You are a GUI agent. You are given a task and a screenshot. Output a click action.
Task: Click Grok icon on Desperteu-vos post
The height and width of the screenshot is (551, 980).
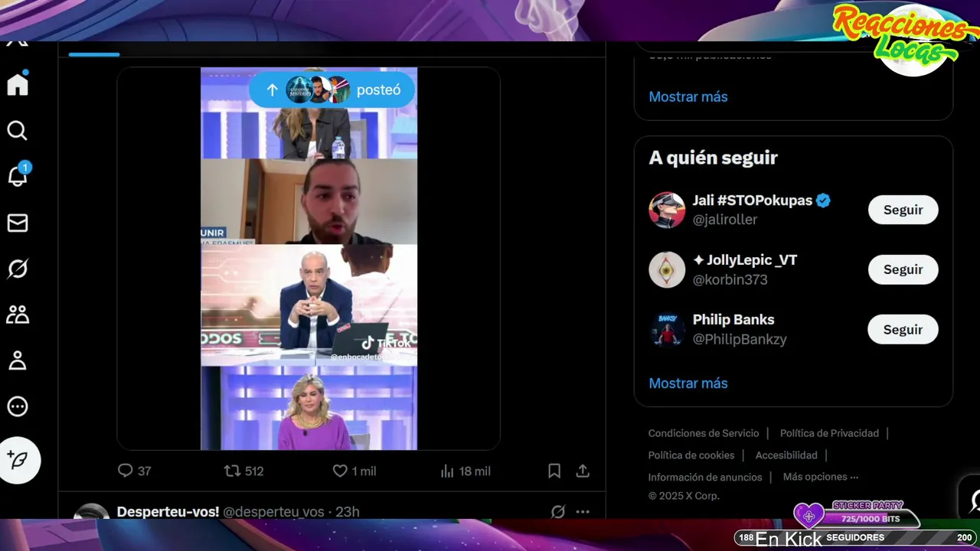558,511
